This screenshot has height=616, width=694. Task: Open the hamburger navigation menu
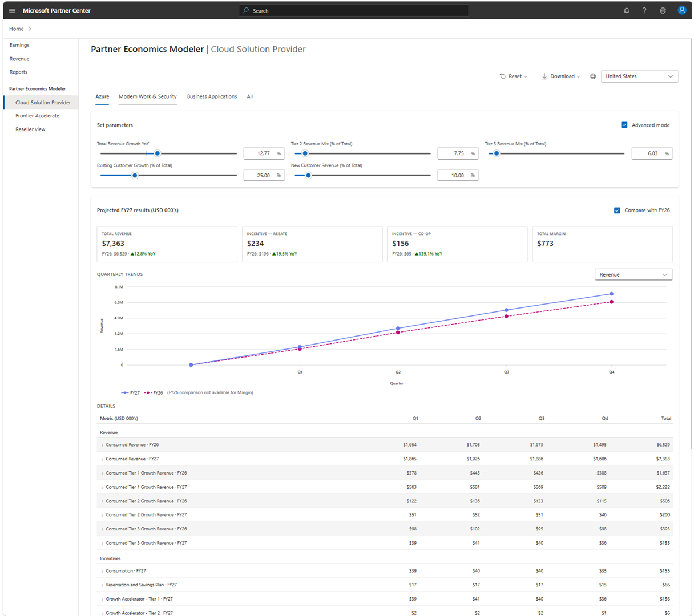[x=12, y=10]
